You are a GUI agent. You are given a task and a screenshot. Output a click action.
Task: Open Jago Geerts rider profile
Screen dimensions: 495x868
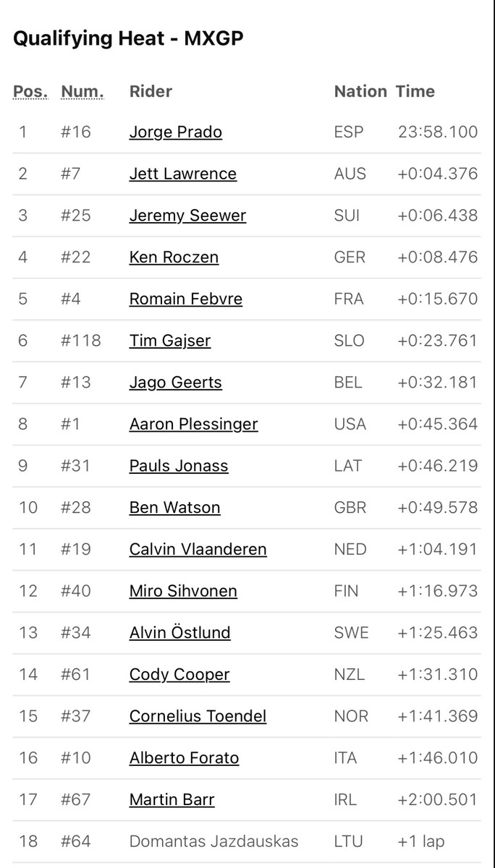(x=175, y=382)
